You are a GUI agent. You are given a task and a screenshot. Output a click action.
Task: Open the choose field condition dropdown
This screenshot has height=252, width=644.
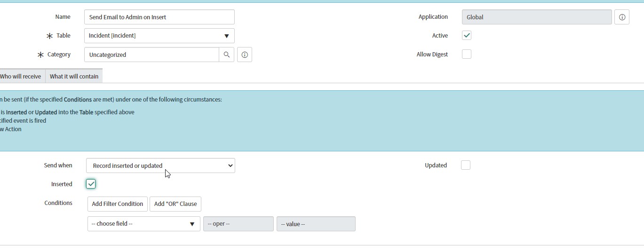144,224
